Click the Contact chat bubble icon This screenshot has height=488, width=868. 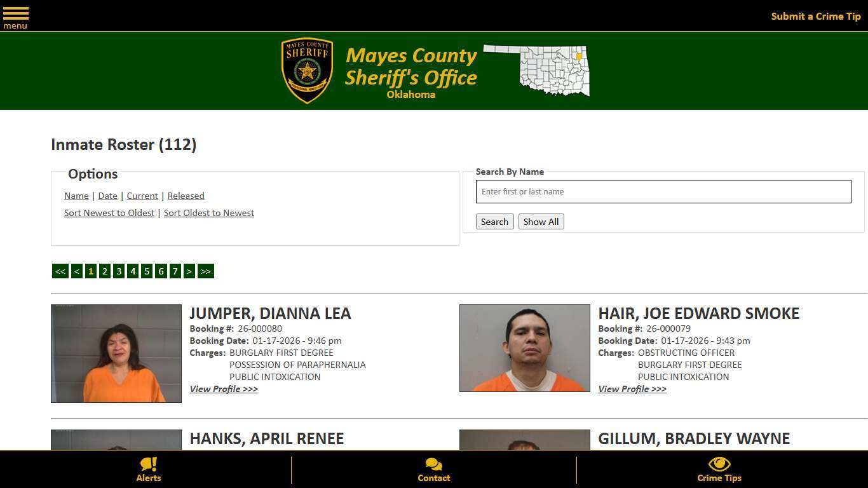point(433,466)
